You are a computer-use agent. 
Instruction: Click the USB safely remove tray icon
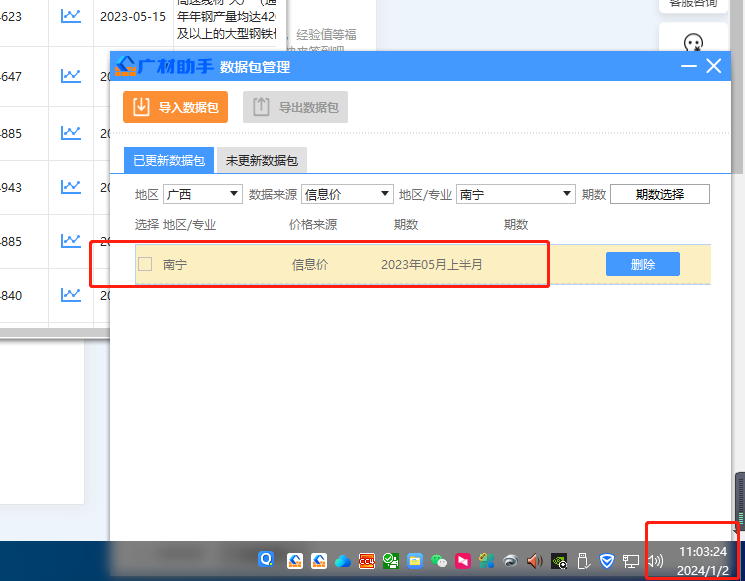pyautogui.click(x=583, y=561)
